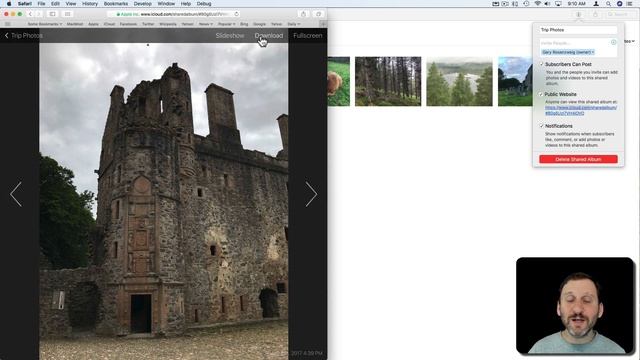Click the Safari address bar
The width and height of the screenshot is (640, 360).
click(x=173, y=14)
